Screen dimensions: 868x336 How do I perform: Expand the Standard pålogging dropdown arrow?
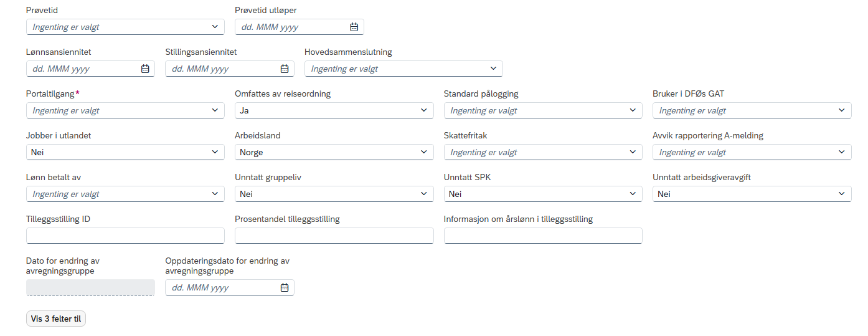[633, 110]
